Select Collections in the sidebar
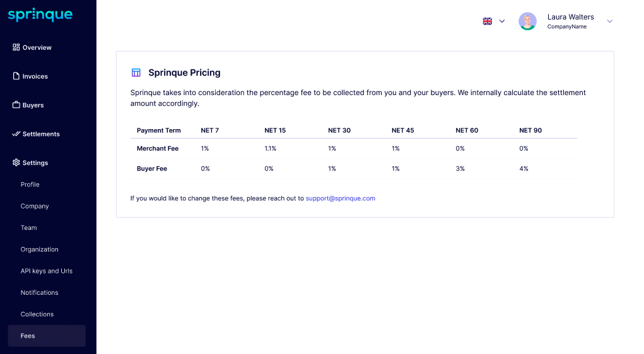This screenshot has height=354, width=644. (x=37, y=314)
